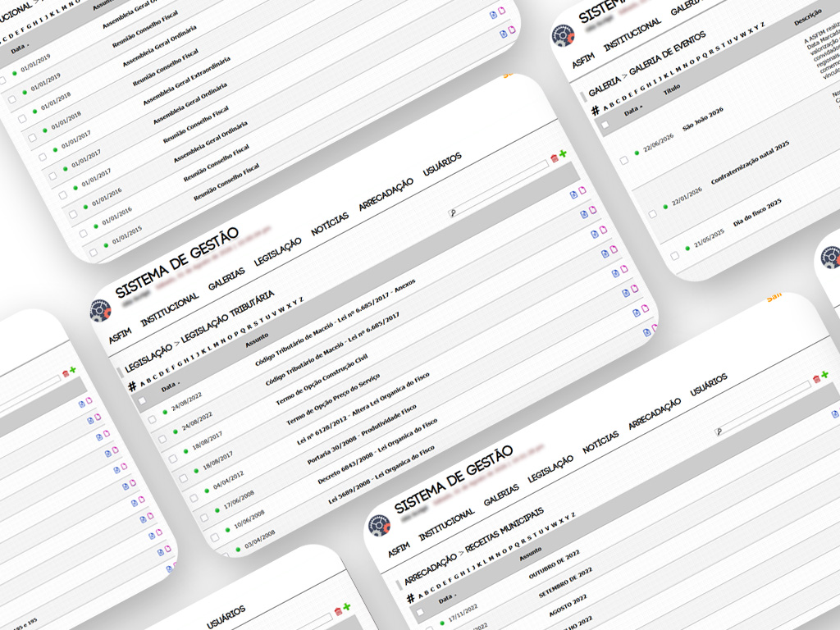The image size is (840, 630).
Task: Click blue document icon for Lei nº 6128/2012 row
Action: 615,273
